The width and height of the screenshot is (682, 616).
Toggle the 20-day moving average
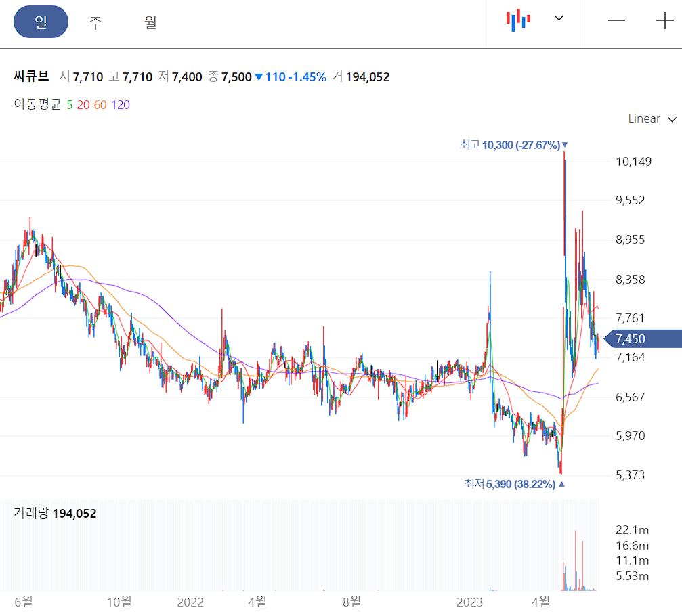[83, 105]
